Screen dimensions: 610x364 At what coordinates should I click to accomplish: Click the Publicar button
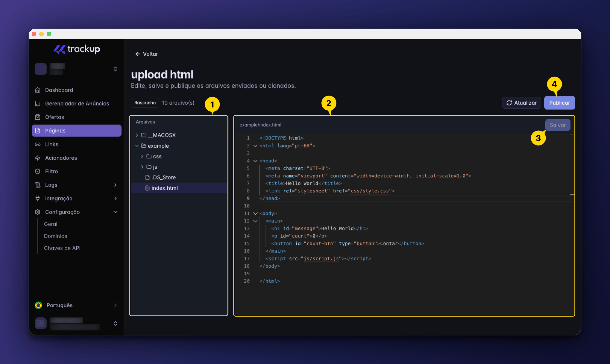pos(559,103)
